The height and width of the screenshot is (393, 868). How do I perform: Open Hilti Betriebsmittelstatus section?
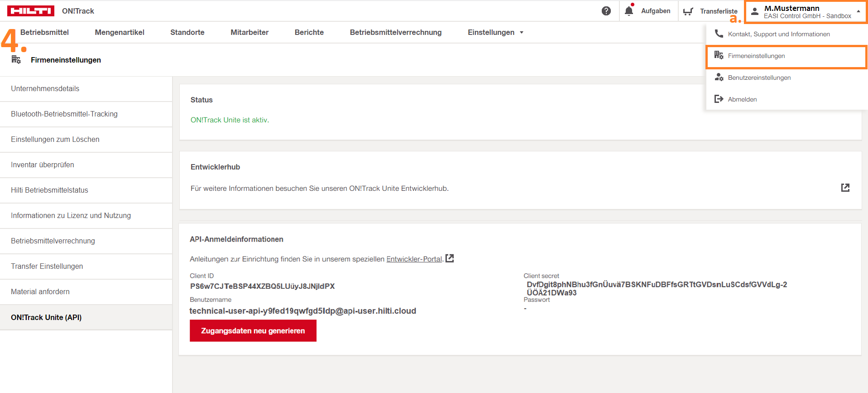coord(86,190)
